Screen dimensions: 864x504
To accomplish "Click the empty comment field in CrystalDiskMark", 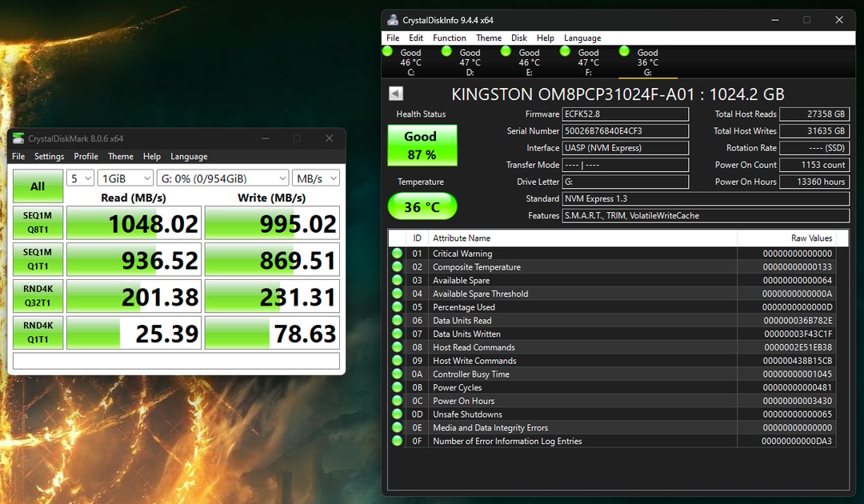I will click(176, 361).
